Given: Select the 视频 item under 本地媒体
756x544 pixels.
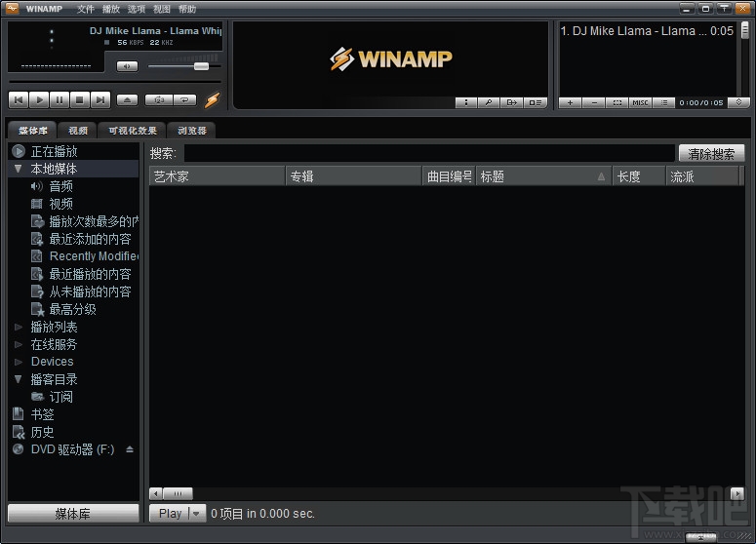Looking at the screenshot, I should [60, 204].
